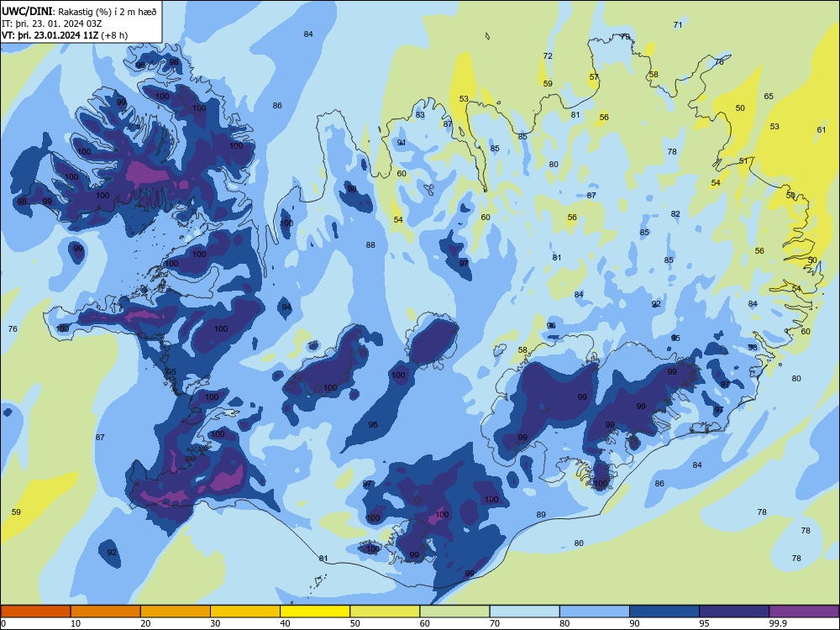
Task: Click the '95' tick label on the legend
Action: click(x=705, y=623)
